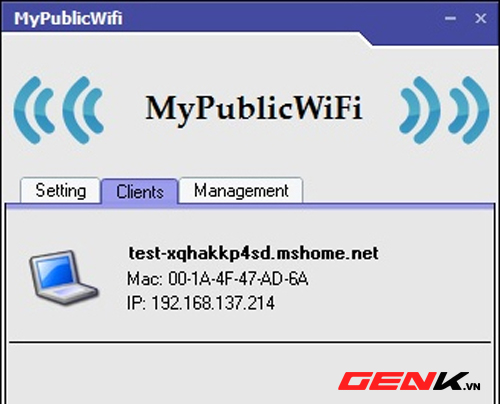This screenshot has width=500, height=404.
Task: Switch to the Setting tab
Action: coord(60,191)
